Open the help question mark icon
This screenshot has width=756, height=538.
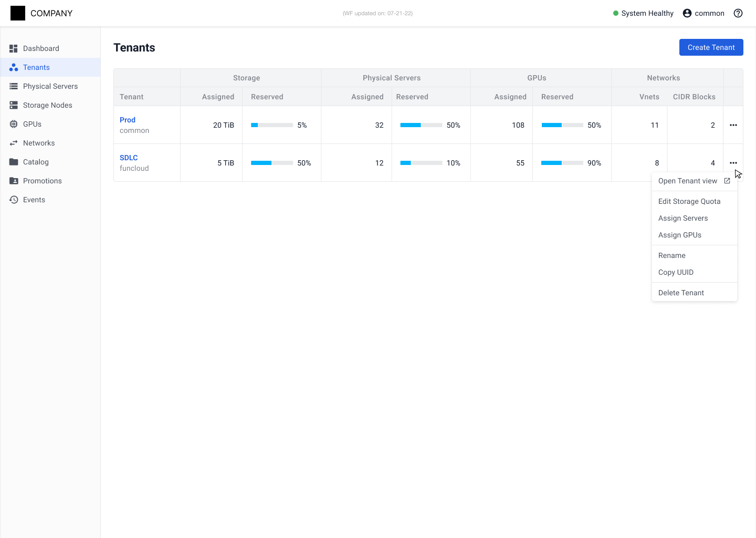point(738,13)
